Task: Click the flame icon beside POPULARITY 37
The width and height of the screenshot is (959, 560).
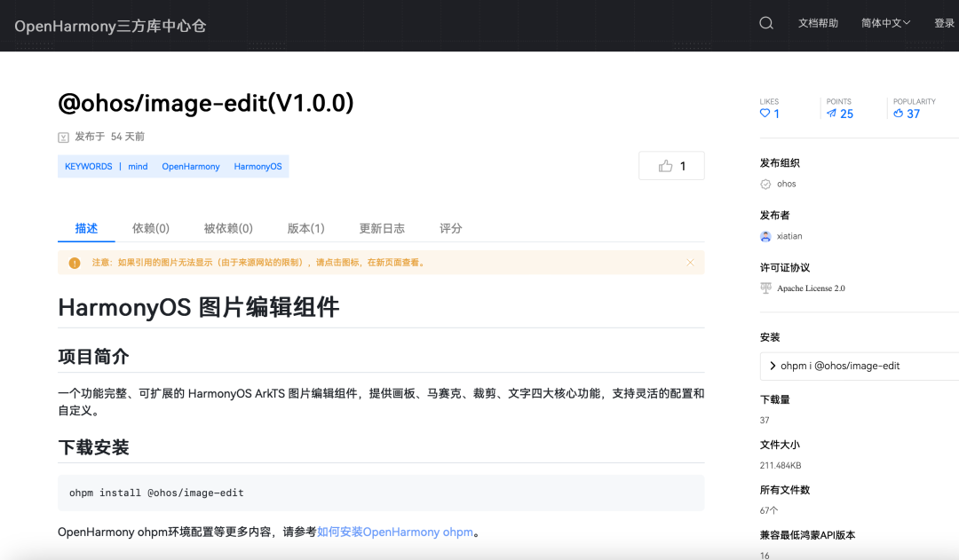Action: click(x=900, y=114)
